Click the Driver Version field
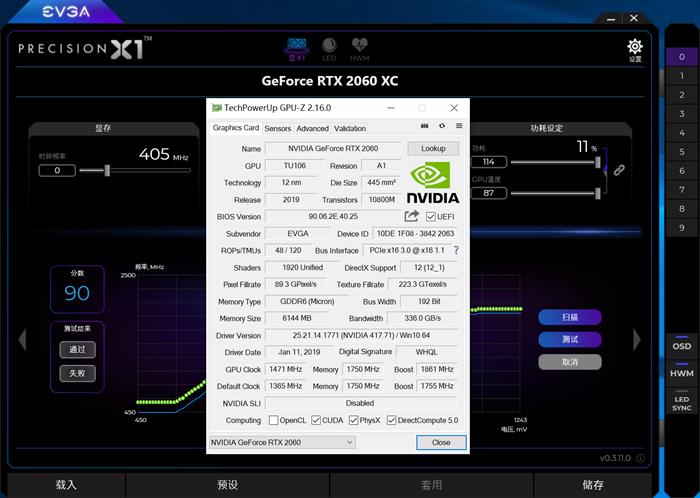 coord(362,335)
